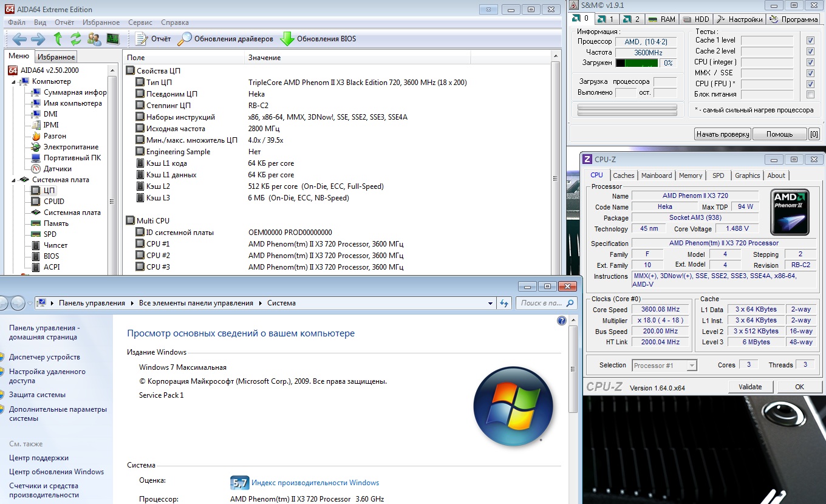Viewport: 826px width, 504px height.
Task: Switch to Избранное tab in AIDA64
Action: (x=56, y=57)
